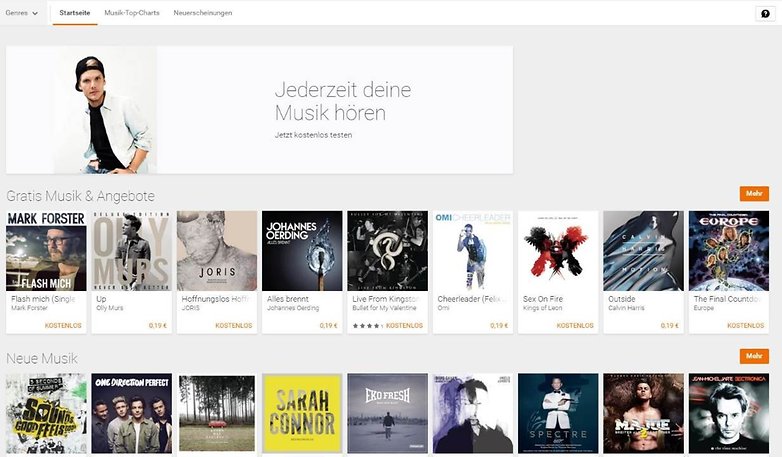Open the Kings of Leon Sex On Fire cover
Viewport: 782px width, 457px height.
[x=558, y=251]
